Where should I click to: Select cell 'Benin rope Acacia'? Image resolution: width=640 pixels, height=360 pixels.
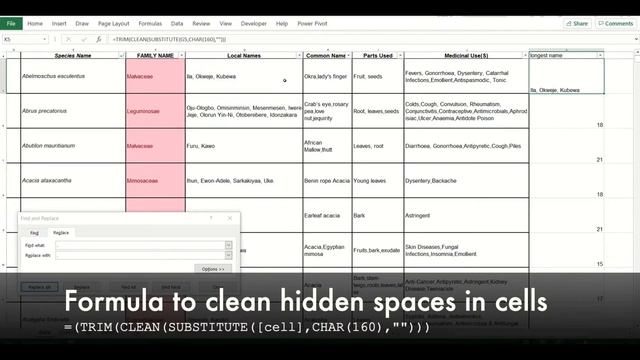tap(327, 180)
